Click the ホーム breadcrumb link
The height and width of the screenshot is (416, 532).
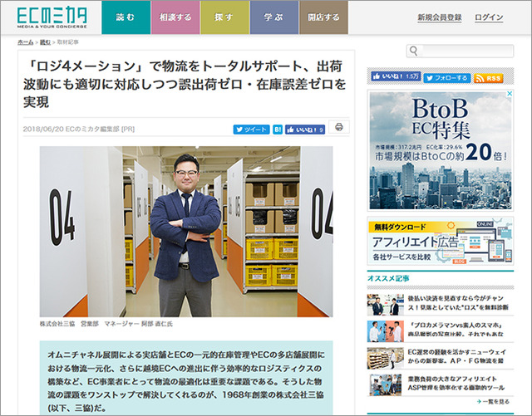(x=26, y=42)
